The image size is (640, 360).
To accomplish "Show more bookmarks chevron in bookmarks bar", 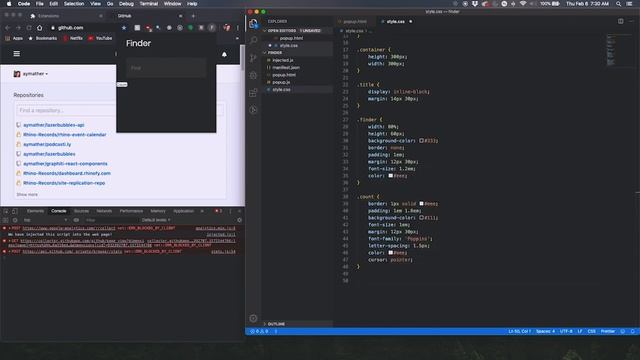I will click(x=237, y=38).
